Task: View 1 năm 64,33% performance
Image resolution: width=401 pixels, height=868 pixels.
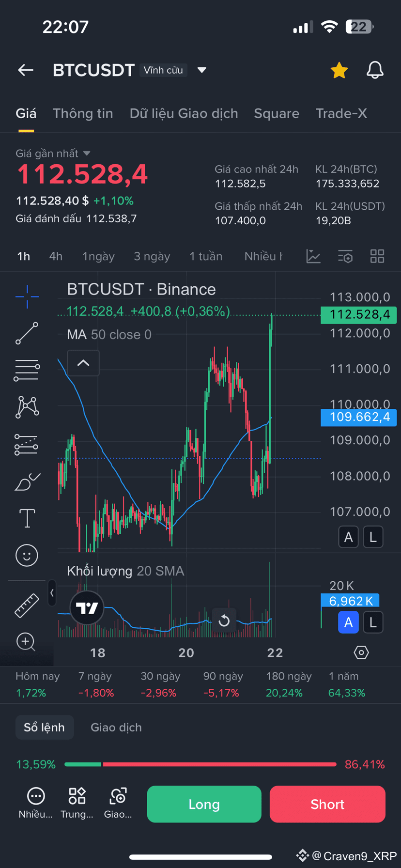Action: tap(347, 684)
